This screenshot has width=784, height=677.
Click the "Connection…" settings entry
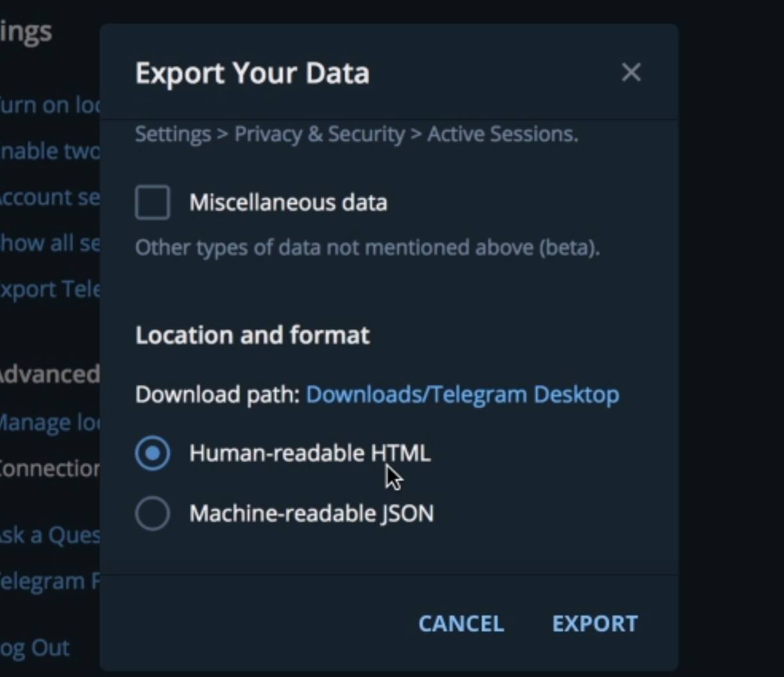pyautogui.click(x=49, y=468)
